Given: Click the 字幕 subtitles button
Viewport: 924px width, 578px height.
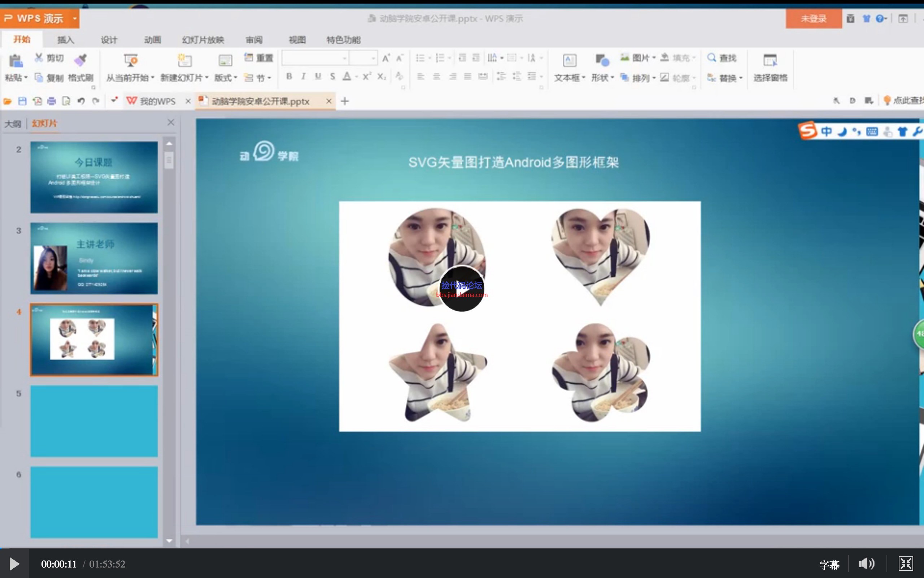Looking at the screenshot, I should click(x=829, y=565).
